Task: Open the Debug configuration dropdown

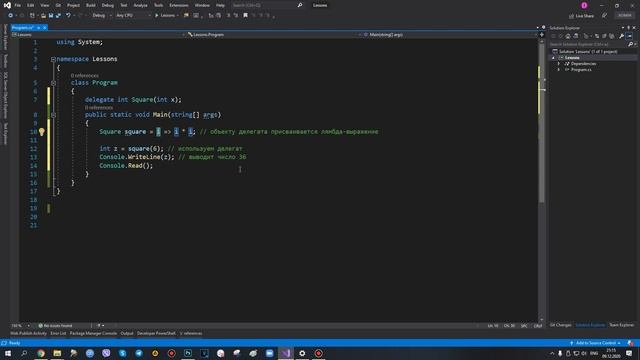Action: point(101,16)
